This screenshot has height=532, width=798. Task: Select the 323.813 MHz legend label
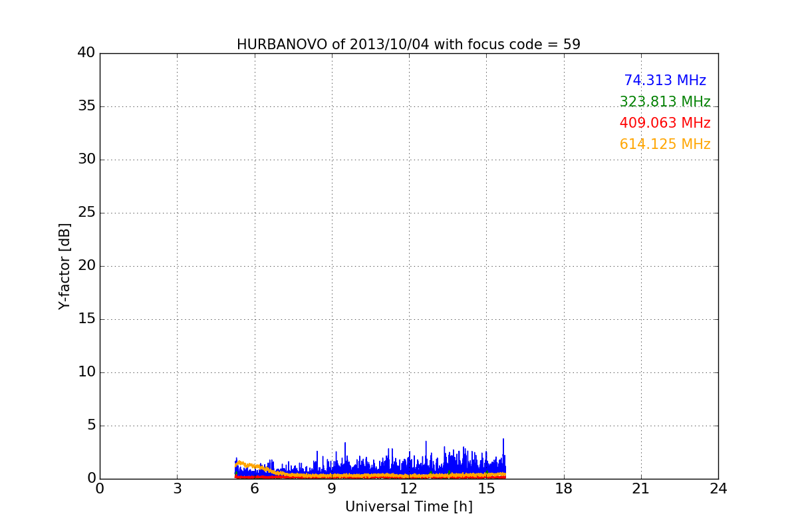pyautogui.click(x=665, y=102)
